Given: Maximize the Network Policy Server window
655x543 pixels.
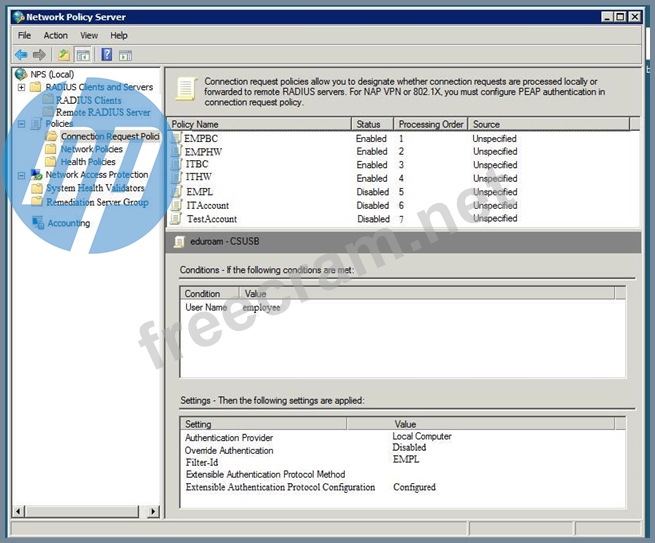Looking at the screenshot, I should (621, 17).
